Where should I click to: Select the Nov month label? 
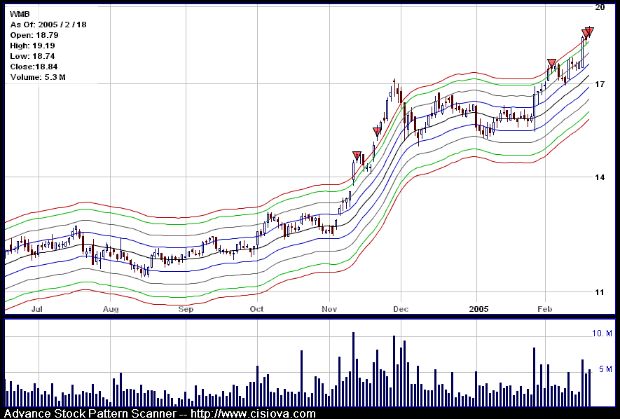pyautogui.click(x=329, y=309)
